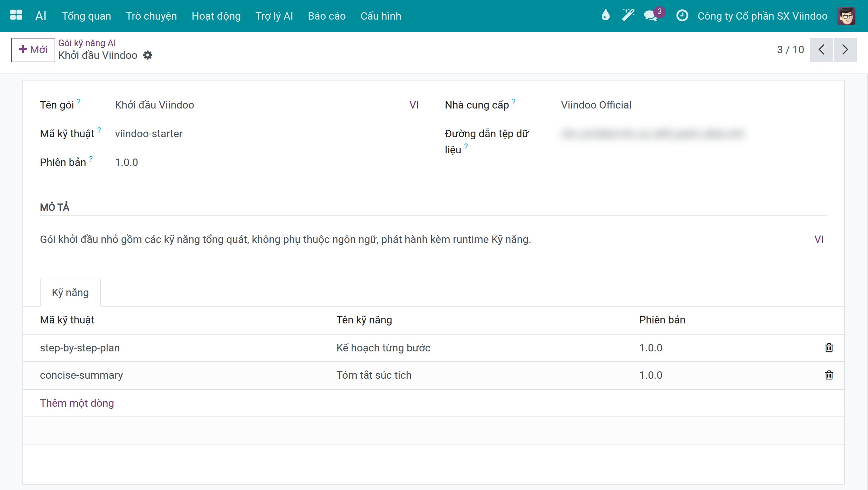Delete the concise-summary skill row
The width and height of the screenshot is (868, 490).
[x=829, y=375]
